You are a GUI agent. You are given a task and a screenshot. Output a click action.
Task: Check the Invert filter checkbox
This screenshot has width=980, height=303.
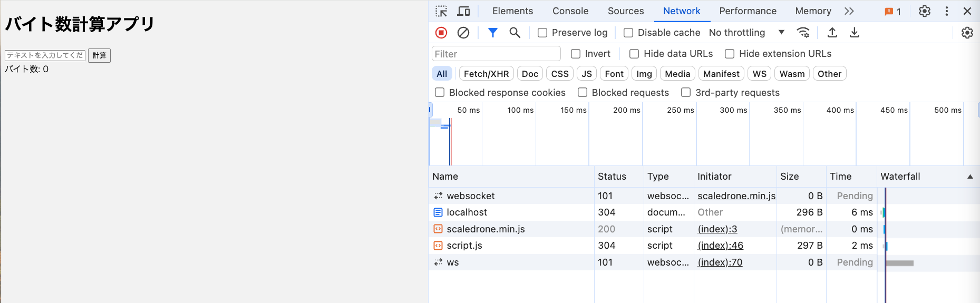click(x=576, y=54)
